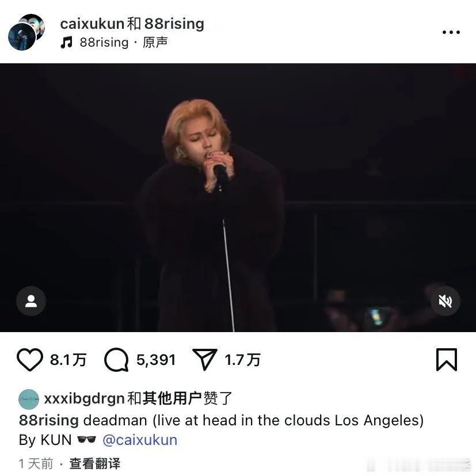Open caixukun and 88rising profile avatars
Viewport: 476px width, 476px height.
(x=26, y=32)
